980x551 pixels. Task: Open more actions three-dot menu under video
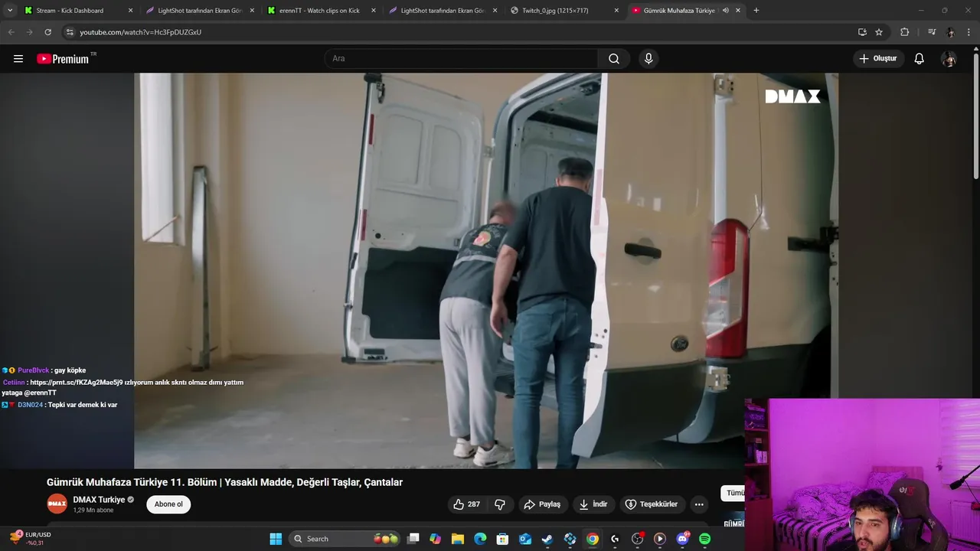698,504
